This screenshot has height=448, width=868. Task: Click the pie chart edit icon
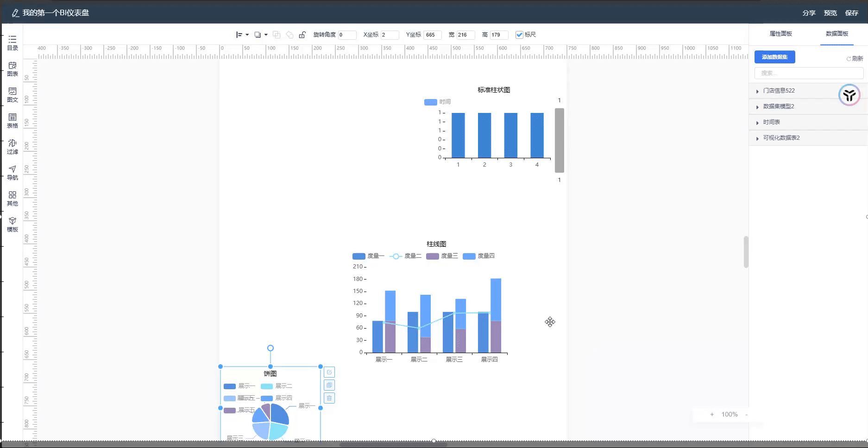329,372
